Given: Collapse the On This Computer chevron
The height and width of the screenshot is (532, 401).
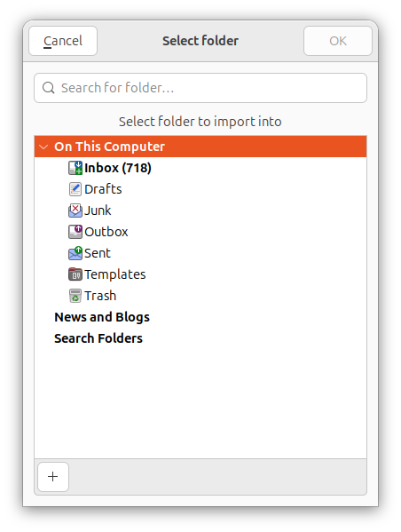Looking at the screenshot, I should [43, 147].
